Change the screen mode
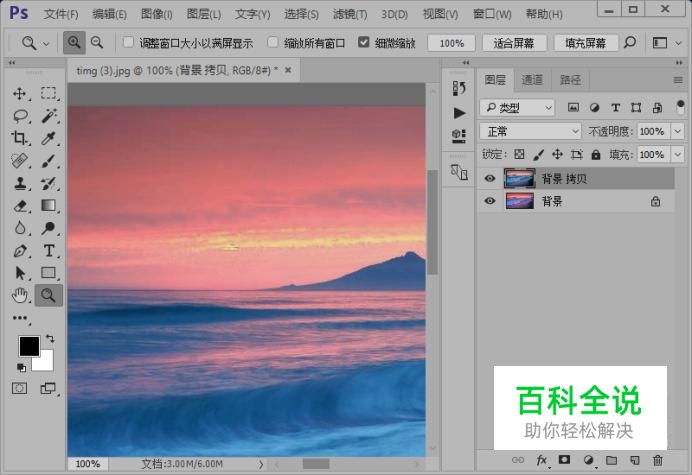Viewport: 692px width, 475px height. click(48, 388)
